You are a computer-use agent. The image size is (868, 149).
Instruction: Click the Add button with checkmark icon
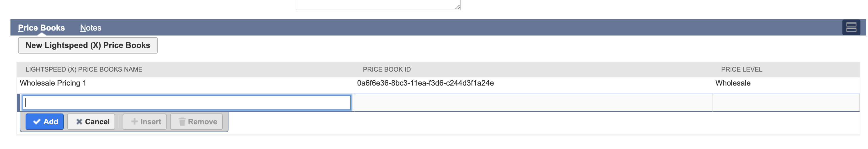pos(44,122)
